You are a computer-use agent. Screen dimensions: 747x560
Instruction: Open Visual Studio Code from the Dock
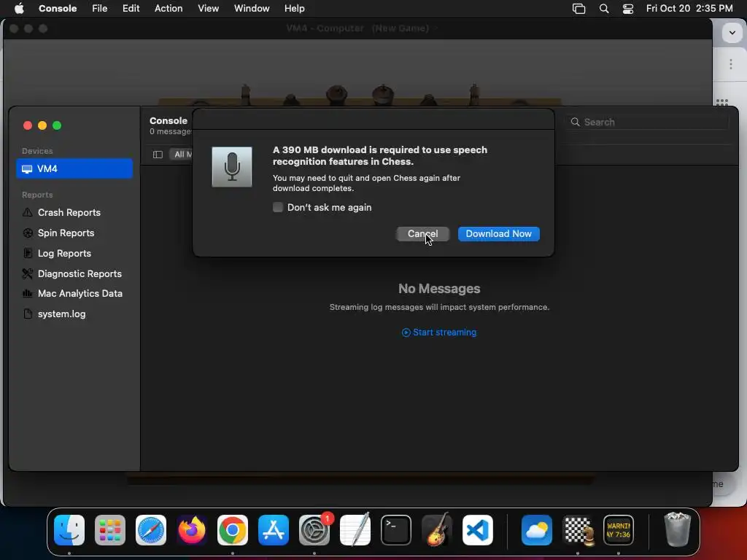pos(478,530)
